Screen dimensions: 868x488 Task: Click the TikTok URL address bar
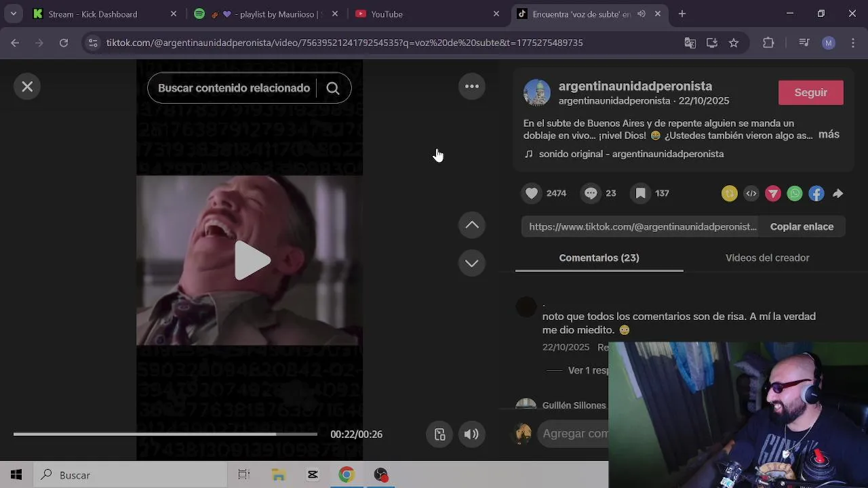click(x=344, y=43)
